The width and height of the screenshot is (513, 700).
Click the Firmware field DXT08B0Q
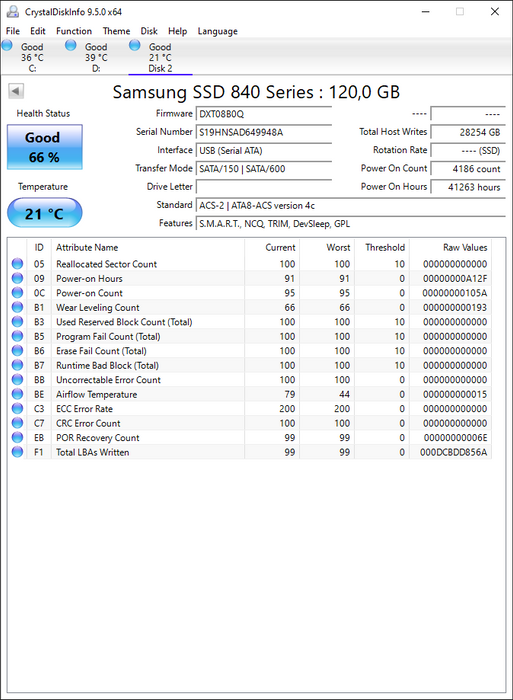264,114
